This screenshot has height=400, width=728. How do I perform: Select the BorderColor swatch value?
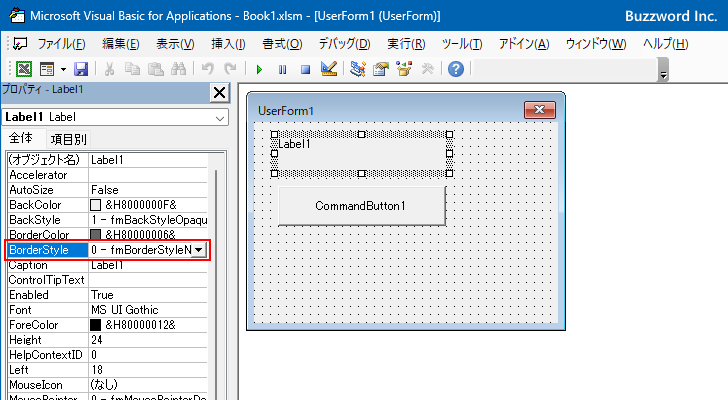coord(95,234)
